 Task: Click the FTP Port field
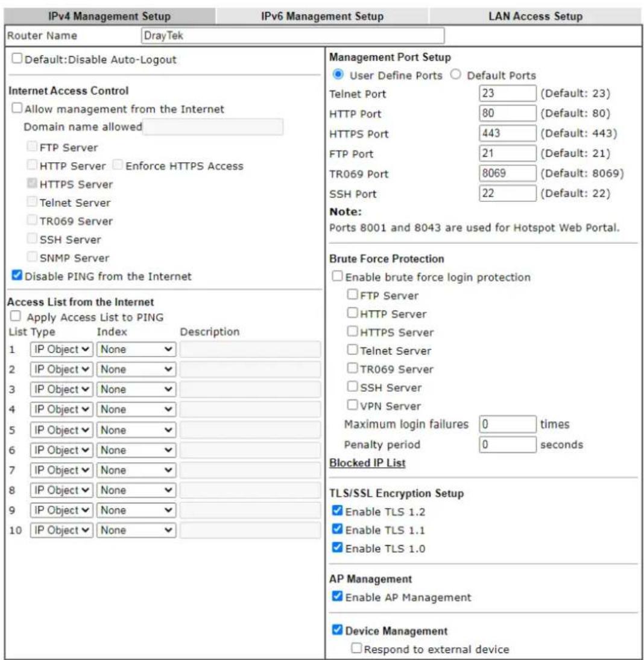point(508,153)
